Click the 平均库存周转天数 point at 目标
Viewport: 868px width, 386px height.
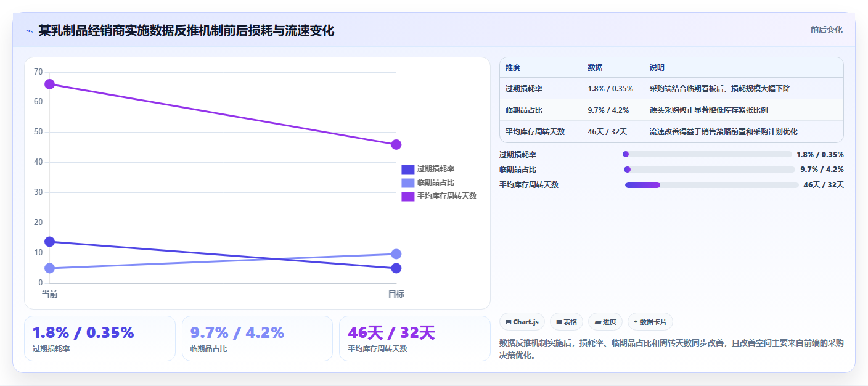pos(396,144)
